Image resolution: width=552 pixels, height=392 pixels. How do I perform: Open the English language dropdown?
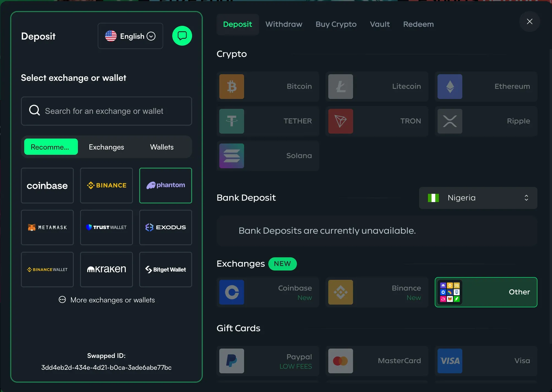(x=130, y=36)
